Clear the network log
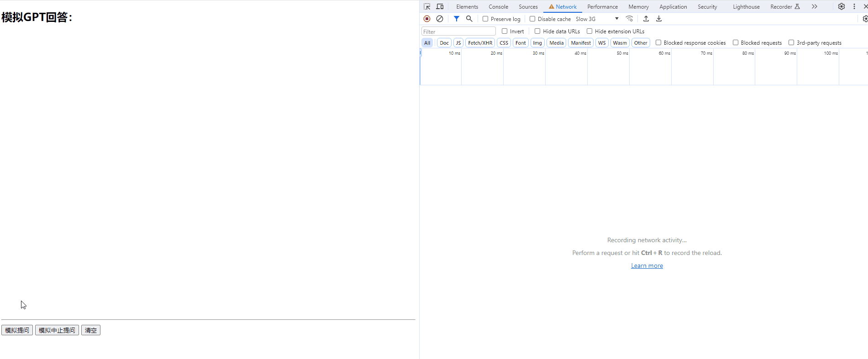Screen dimensions: 868x359 pyautogui.click(x=440, y=19)
